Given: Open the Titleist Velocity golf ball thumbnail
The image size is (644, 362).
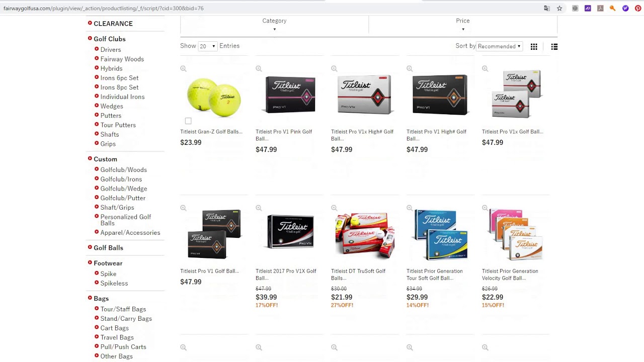Looking at the screenshot, I should tap(515, 235).
